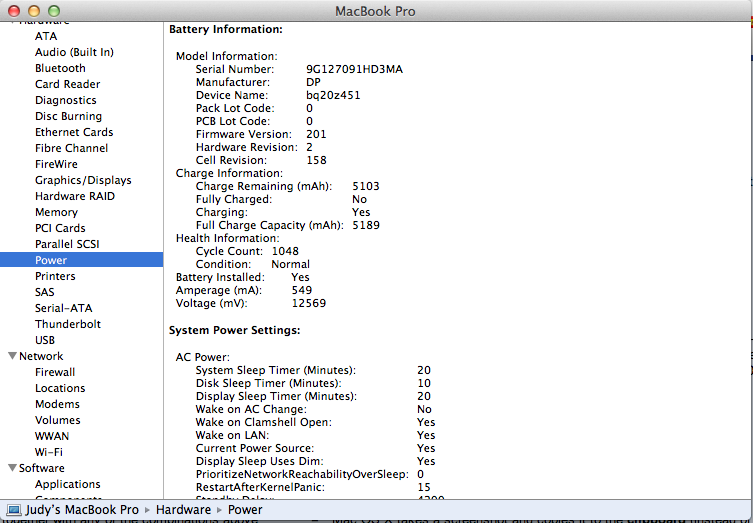This screenshot has height=523, width=753.
Task: Click the computer icon in the path bar
Action: (x=14, y=510)
